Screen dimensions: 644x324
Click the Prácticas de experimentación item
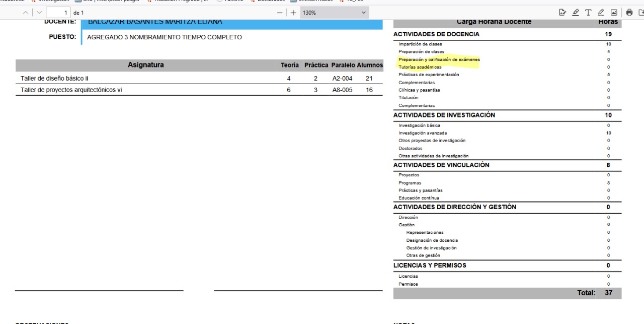click(x=429, y=75)
